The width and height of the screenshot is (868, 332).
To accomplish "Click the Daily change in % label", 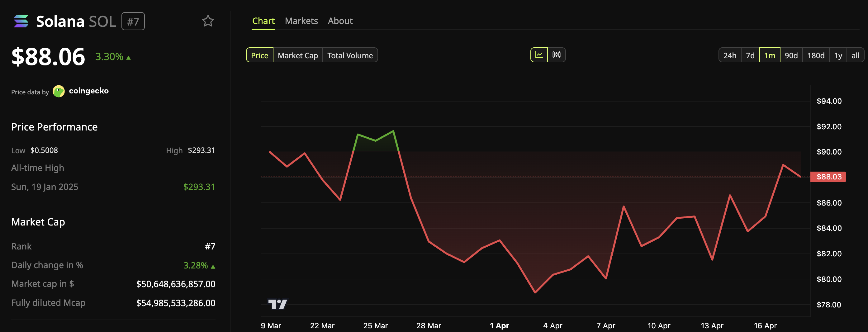I will point(47,265).
